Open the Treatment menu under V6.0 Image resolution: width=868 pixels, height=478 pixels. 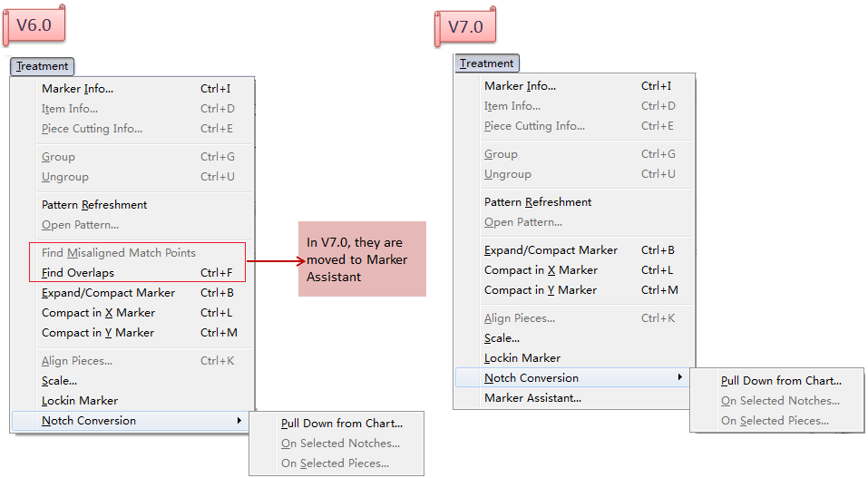(x=42, y=66)
